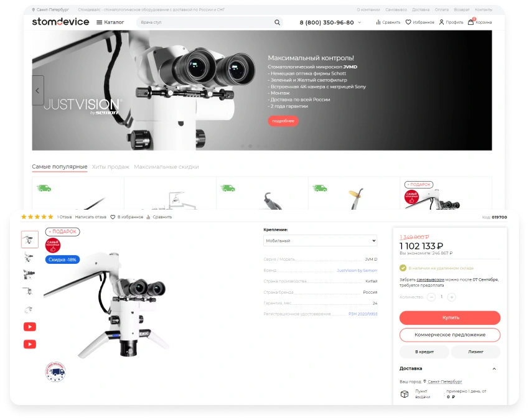Click the green truck icon on first card
This screenshot has height=420, width=529.
[44, 189]
